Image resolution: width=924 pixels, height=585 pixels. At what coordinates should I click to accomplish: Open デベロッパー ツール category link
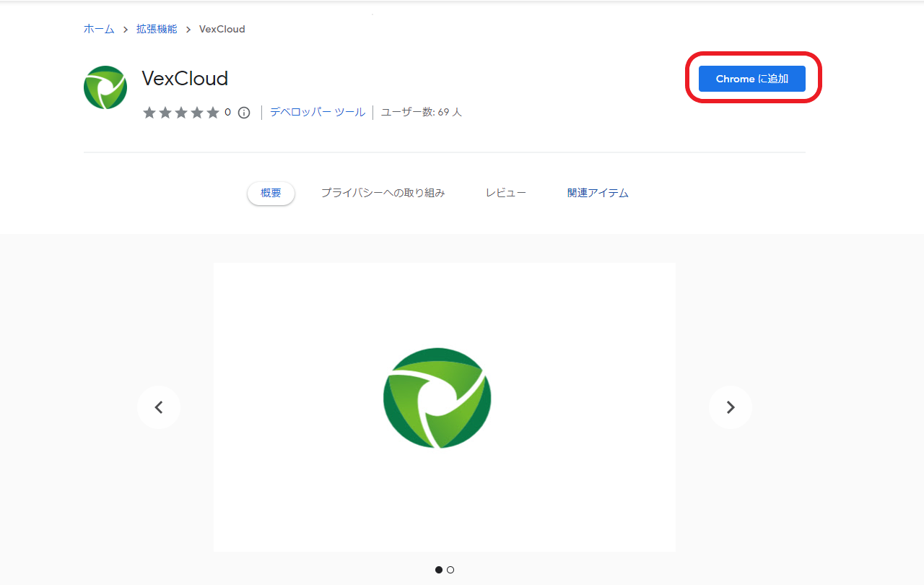pos(318,112)
